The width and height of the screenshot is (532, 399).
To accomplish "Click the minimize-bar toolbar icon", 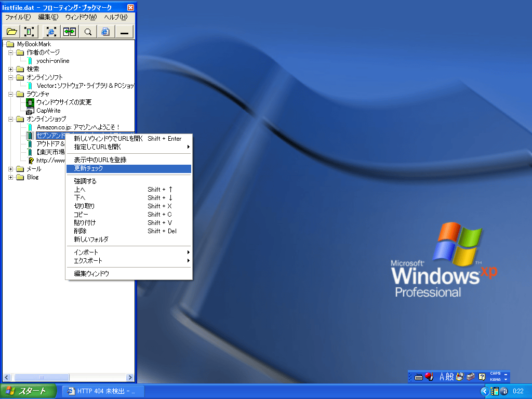I will (124, 32).
